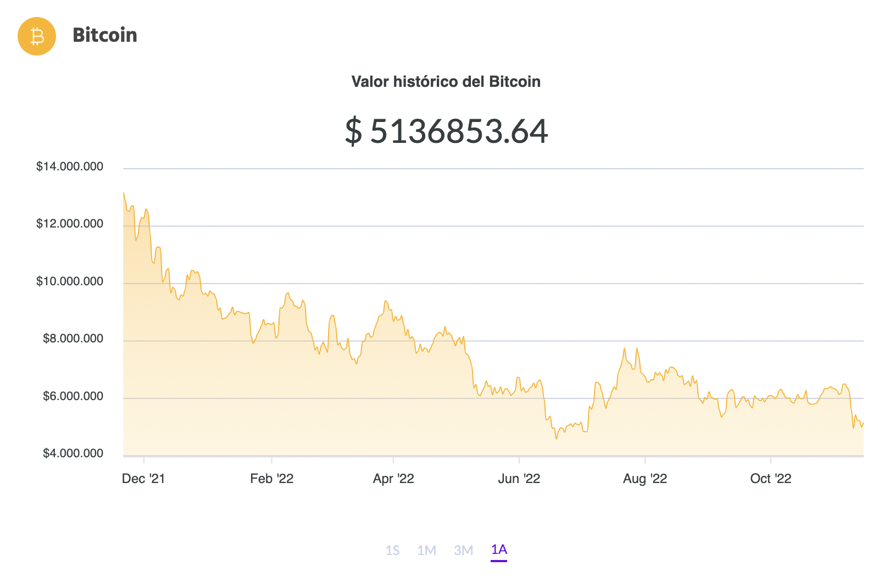Click the chart's starting peak in late November
Screen dimensions: 878x588
point(124,193)
